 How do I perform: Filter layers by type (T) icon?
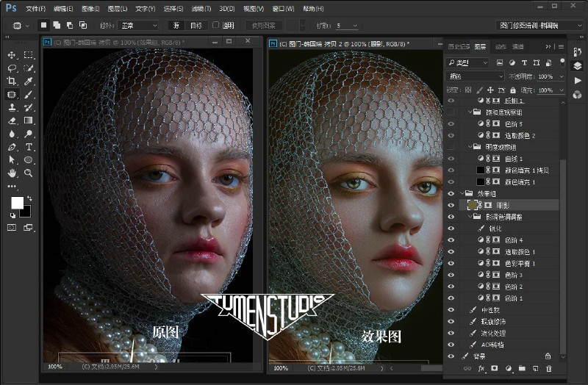(x=524, y=62)
